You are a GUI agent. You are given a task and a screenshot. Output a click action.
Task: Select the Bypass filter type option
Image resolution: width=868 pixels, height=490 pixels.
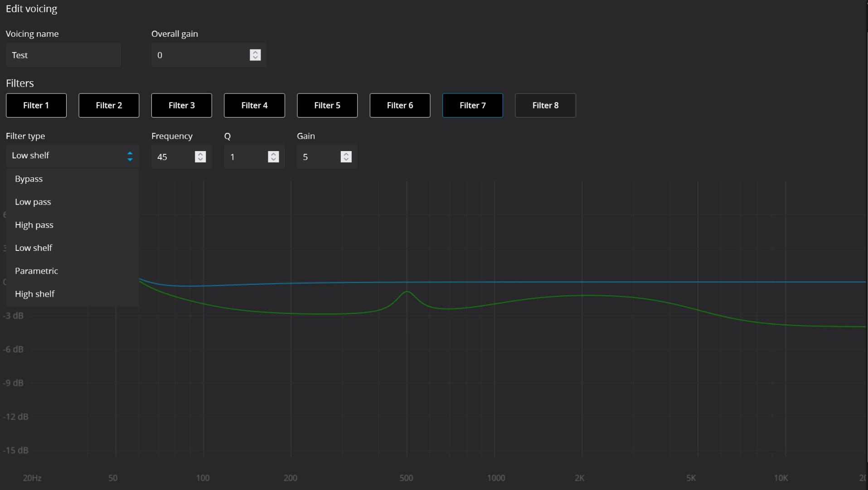coord(29,179)
